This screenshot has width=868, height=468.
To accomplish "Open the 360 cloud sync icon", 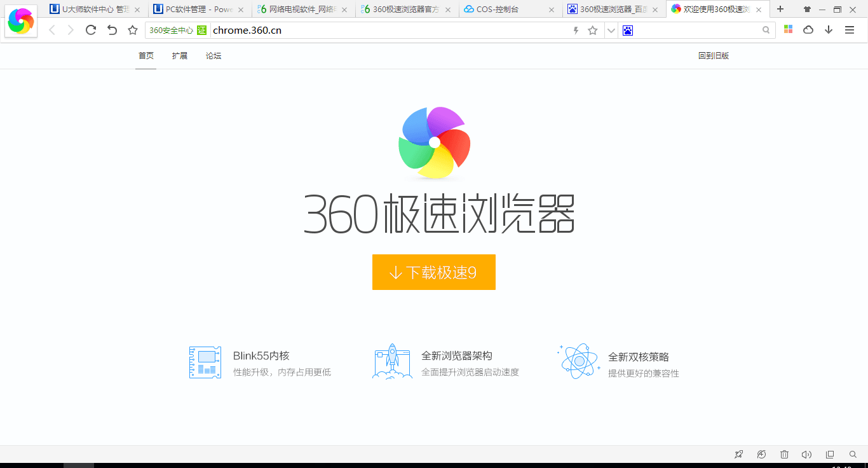I will pos(808,30).
